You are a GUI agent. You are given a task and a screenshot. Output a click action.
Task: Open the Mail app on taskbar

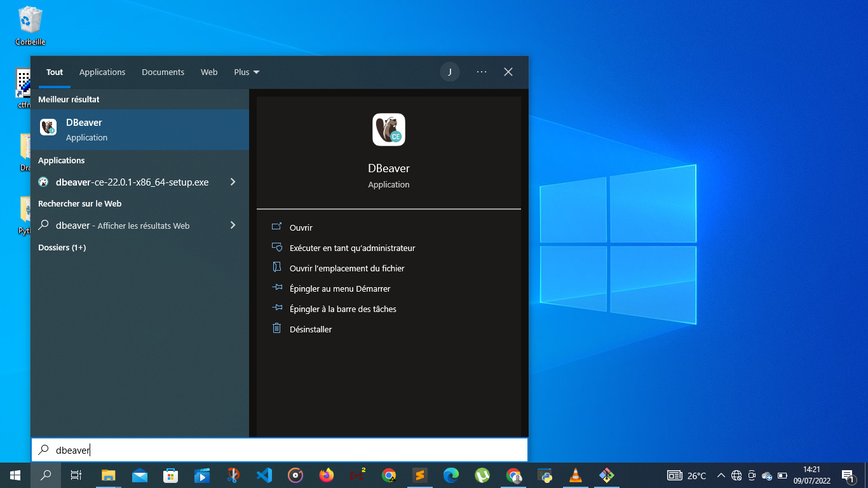pyautogui.click(x=140, y=475)
